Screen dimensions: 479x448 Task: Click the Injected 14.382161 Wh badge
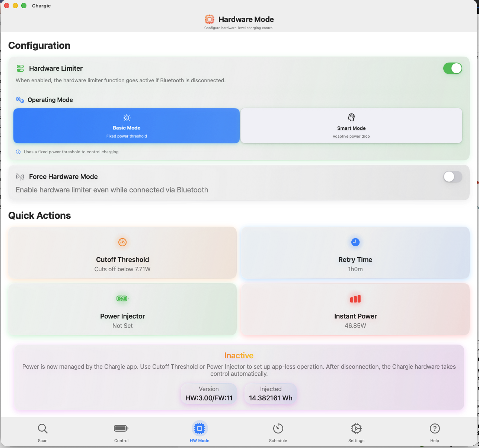(x=271, y=394)
